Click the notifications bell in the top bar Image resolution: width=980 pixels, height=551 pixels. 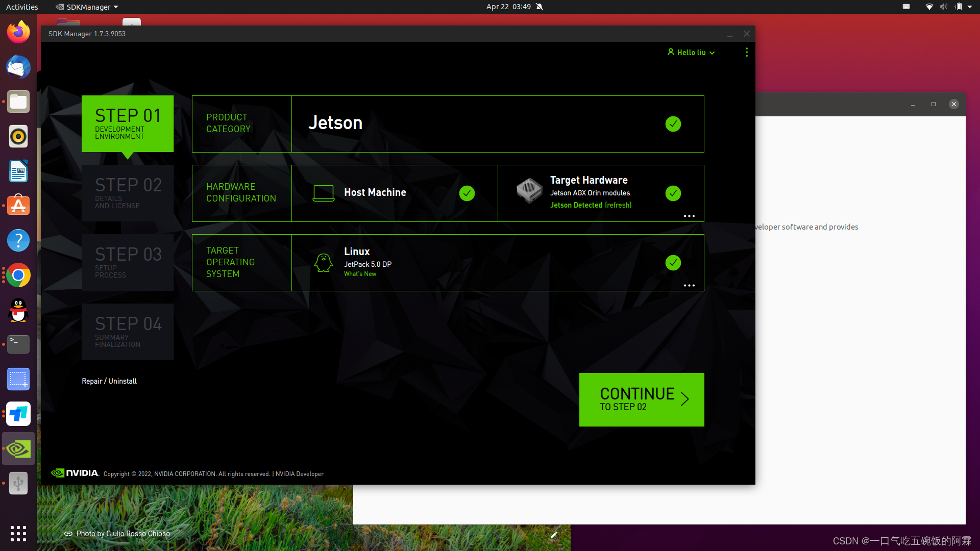point(540,7)
